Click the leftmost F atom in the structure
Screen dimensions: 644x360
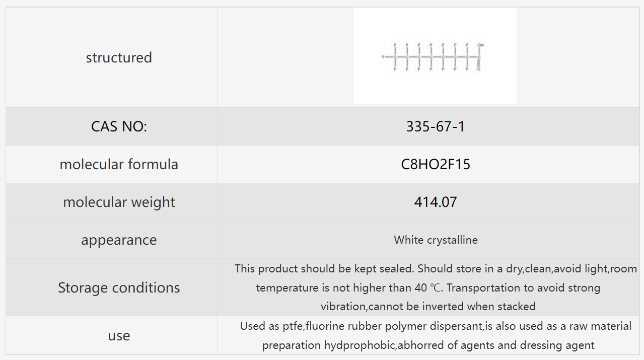click(x=383, y=57)
